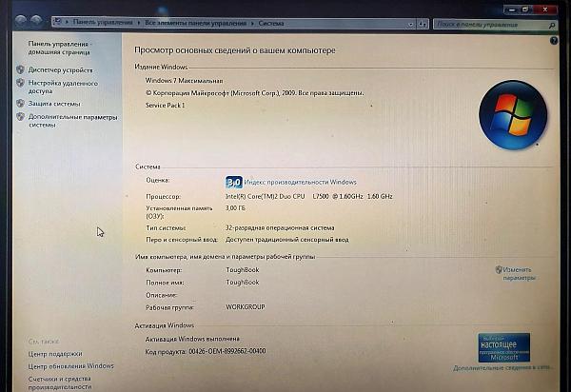Click the shield icon beside Защита системы
Image resolution: width=571 pixels, height=392 pixels.
20,103
